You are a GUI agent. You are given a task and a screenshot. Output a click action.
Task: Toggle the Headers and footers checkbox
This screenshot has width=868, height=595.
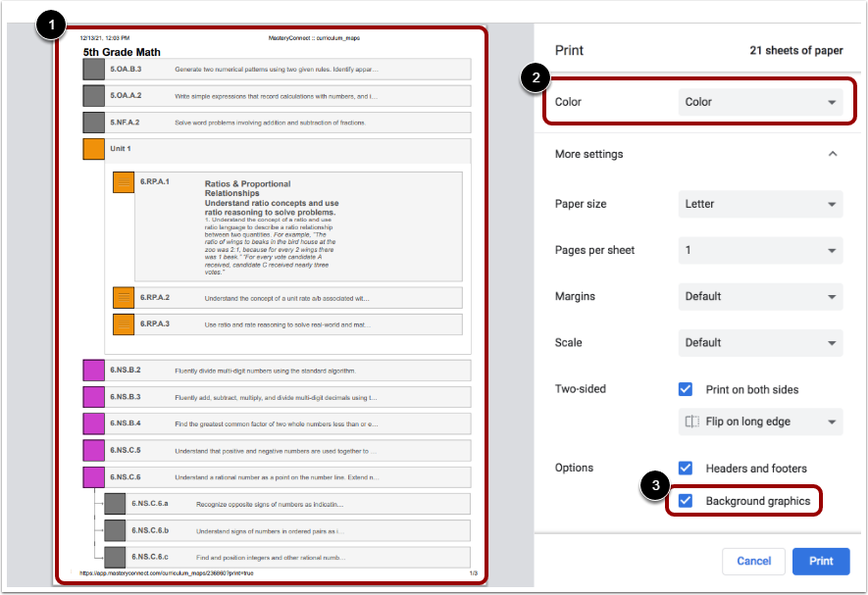686,469
